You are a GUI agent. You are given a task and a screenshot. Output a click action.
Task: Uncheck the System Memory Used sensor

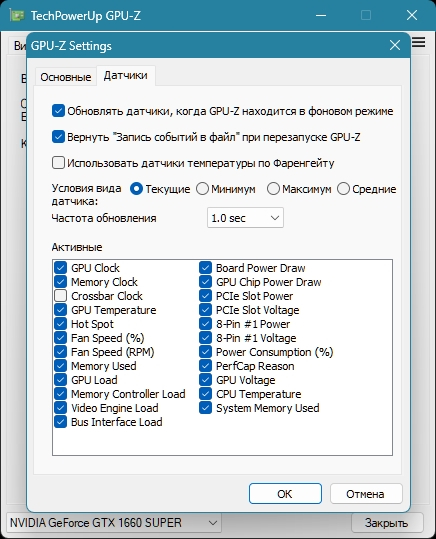(x=206, y=408)
